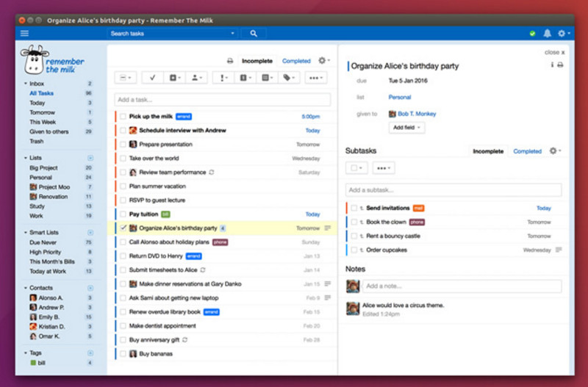This screenshot has width=588, height=387.
Task: Open the hamburger menu in the top bar
Action: [25, 33]
